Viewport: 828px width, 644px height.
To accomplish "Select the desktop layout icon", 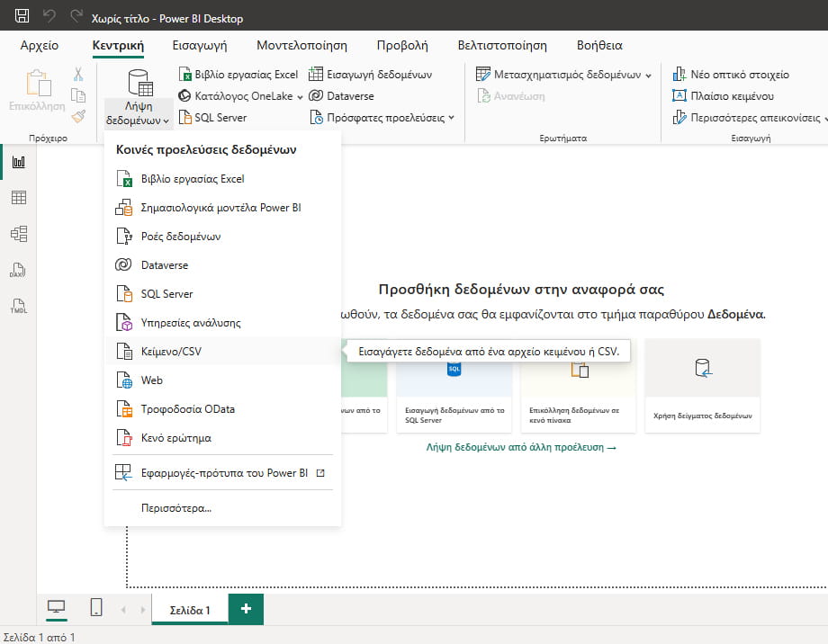I will click(56, 607).
